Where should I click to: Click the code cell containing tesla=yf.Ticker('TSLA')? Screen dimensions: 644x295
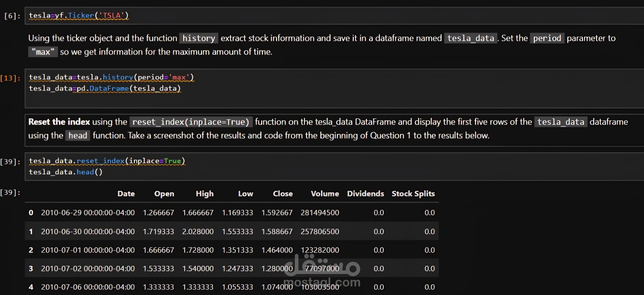click(334, 16)
